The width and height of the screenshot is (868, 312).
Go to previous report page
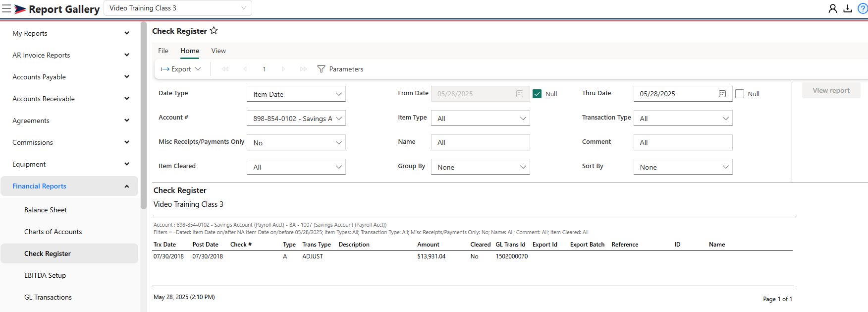[245, 69]
